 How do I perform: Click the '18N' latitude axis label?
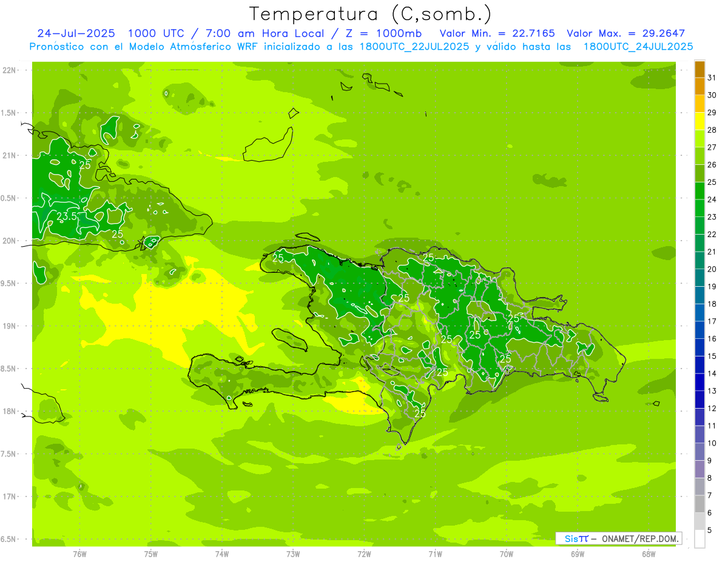coord(10,411)
